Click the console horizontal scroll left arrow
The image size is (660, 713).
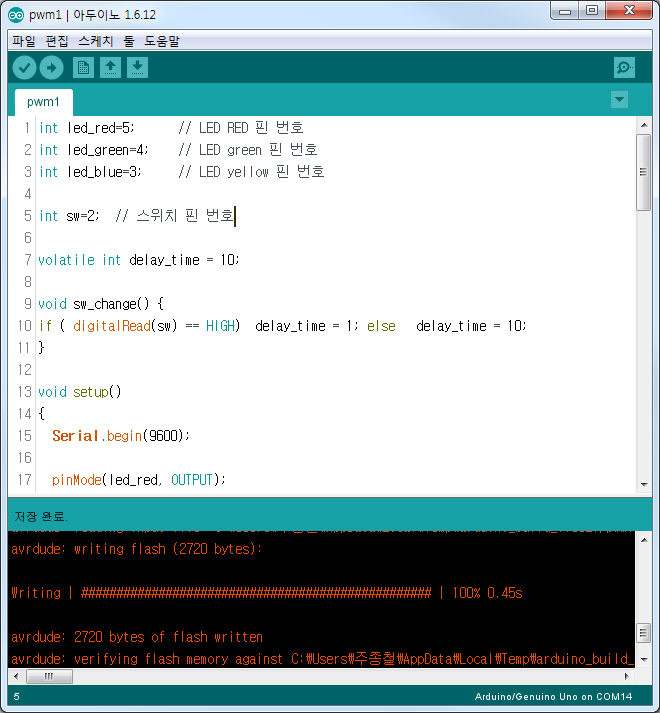click(16, 676)
